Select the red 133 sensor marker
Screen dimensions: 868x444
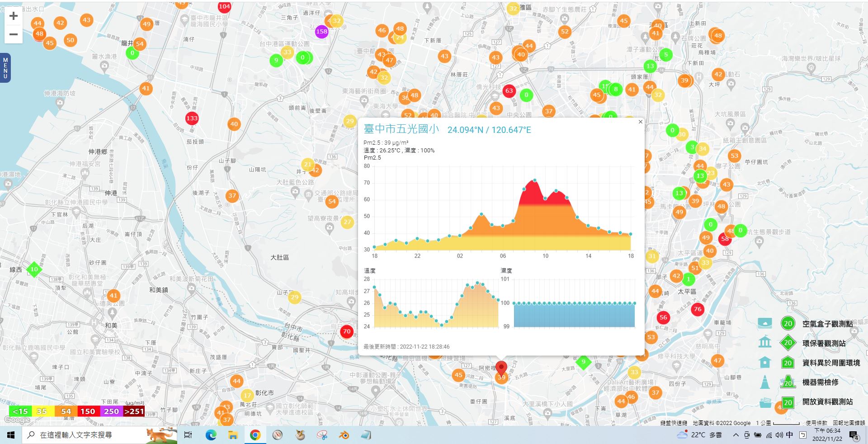click(x=192, y=118)
